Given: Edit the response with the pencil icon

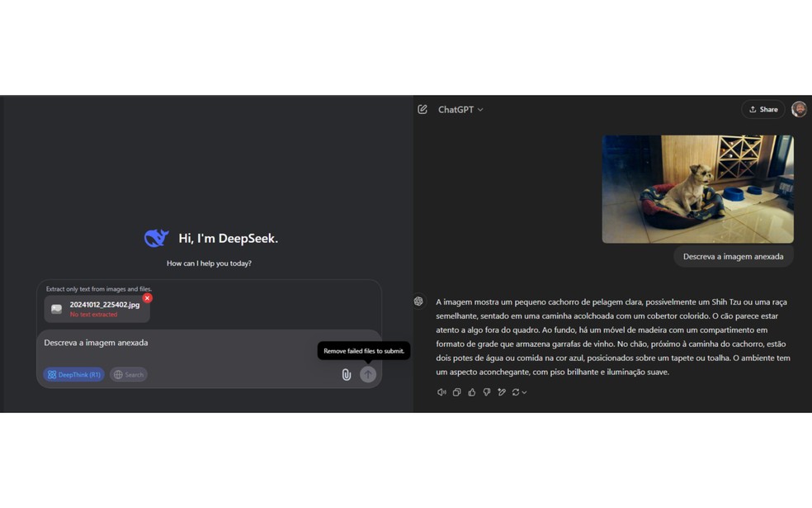Looking at the screenshot, I should point(502,392).
